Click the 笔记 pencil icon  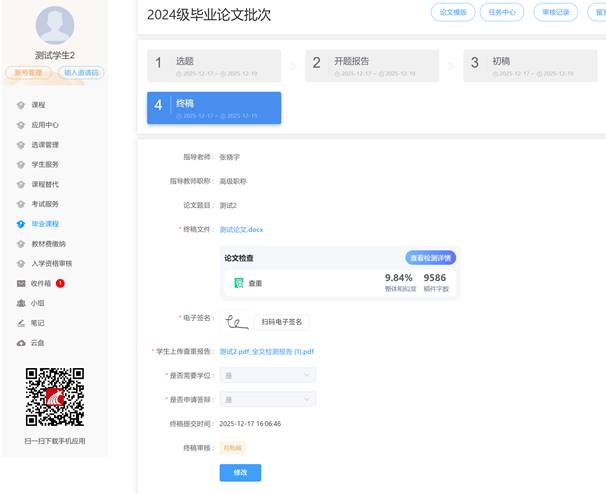21,323
